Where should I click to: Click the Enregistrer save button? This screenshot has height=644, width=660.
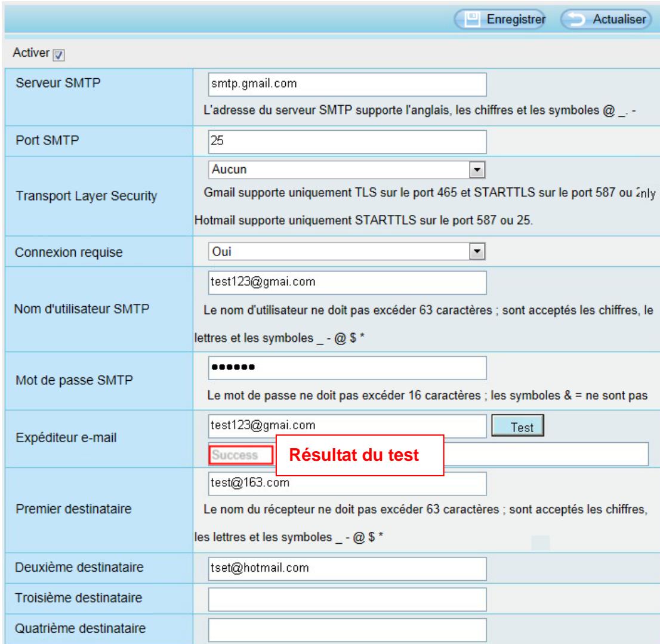(499, 19)
